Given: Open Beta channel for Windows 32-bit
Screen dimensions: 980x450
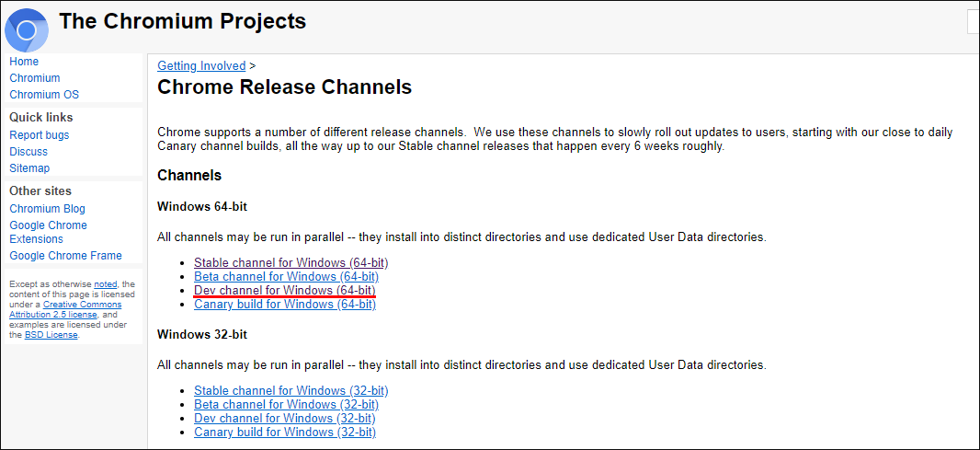Looking at the screenshot, I should pyautogui.click(x=286, y=404).
